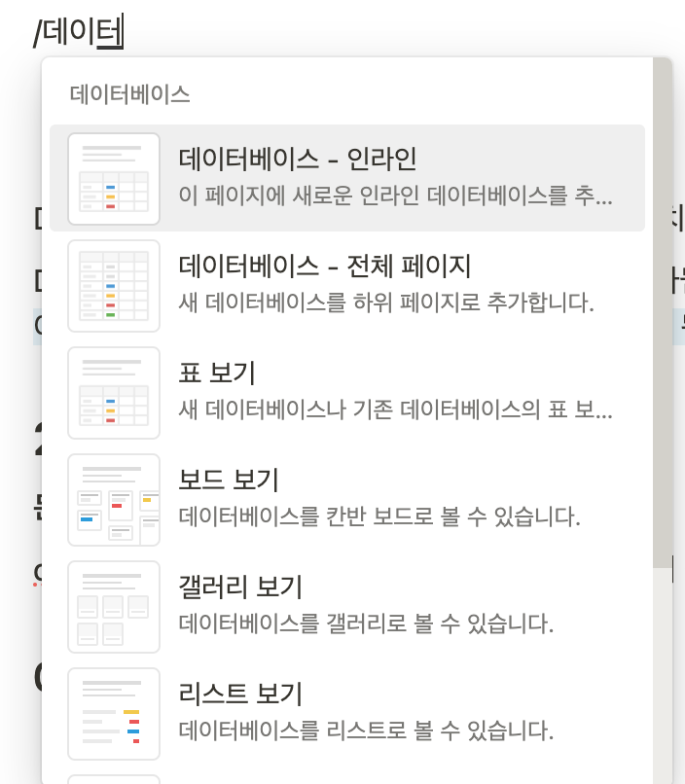Viewport: 685px width, 784px height.
Task: Click the table view description text
Action: point(396,409)
